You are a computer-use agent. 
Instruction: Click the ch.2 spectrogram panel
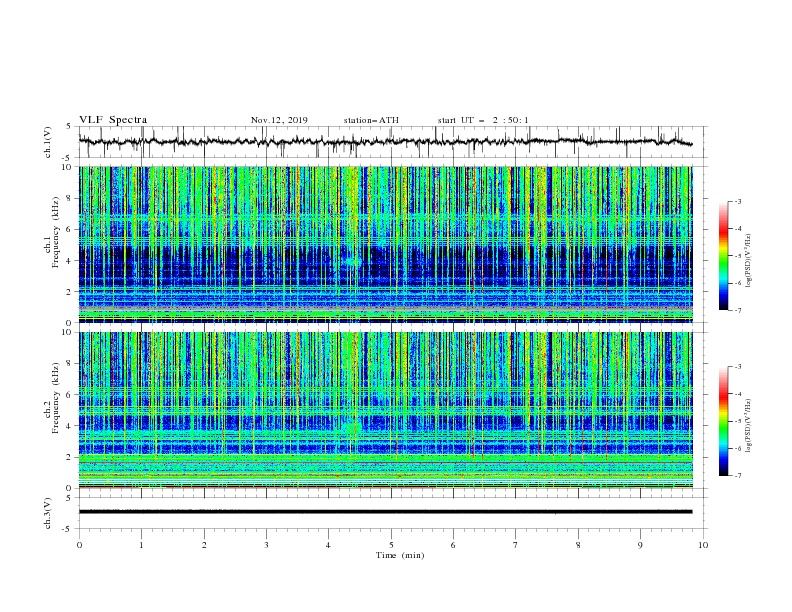click(x=386, y=410)
